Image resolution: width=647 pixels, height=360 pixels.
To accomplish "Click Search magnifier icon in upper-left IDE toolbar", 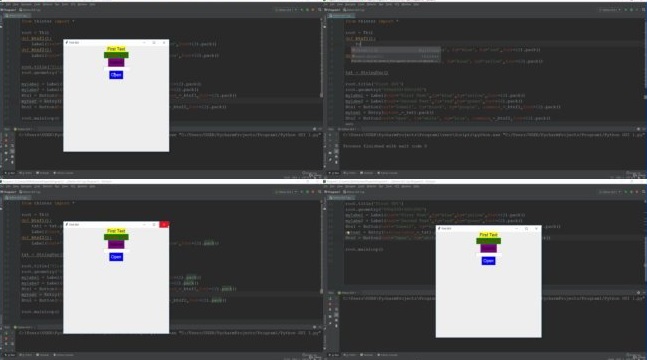I will (x=320, y=9).
